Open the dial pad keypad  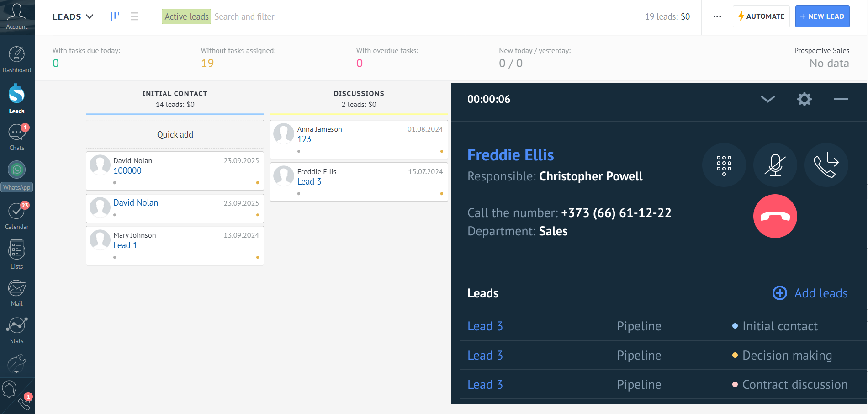coord(724,165)
